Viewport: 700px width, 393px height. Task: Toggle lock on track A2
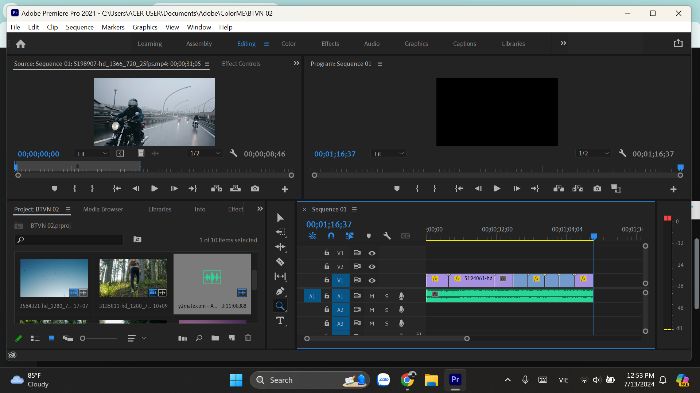pos(327,309)
